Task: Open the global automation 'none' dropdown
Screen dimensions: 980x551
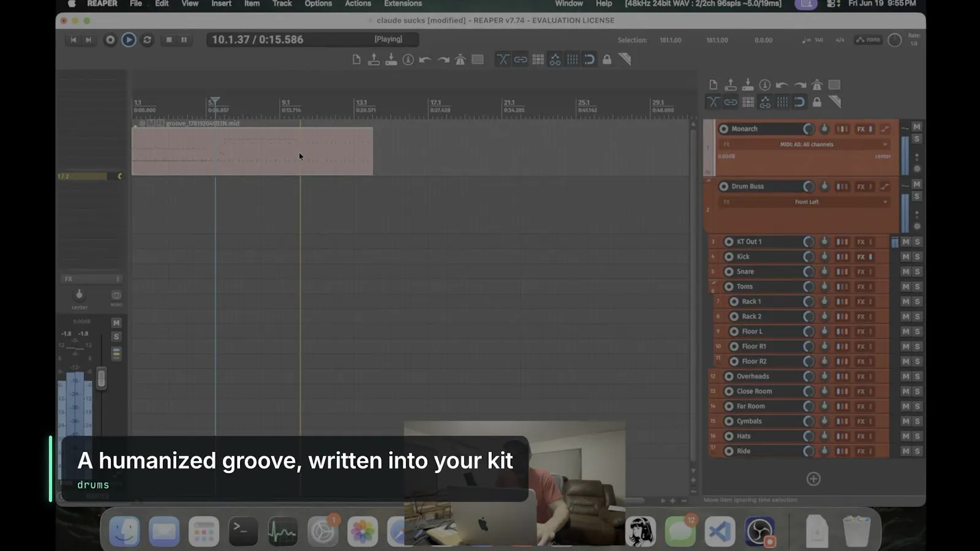Action: click(869, 40)
